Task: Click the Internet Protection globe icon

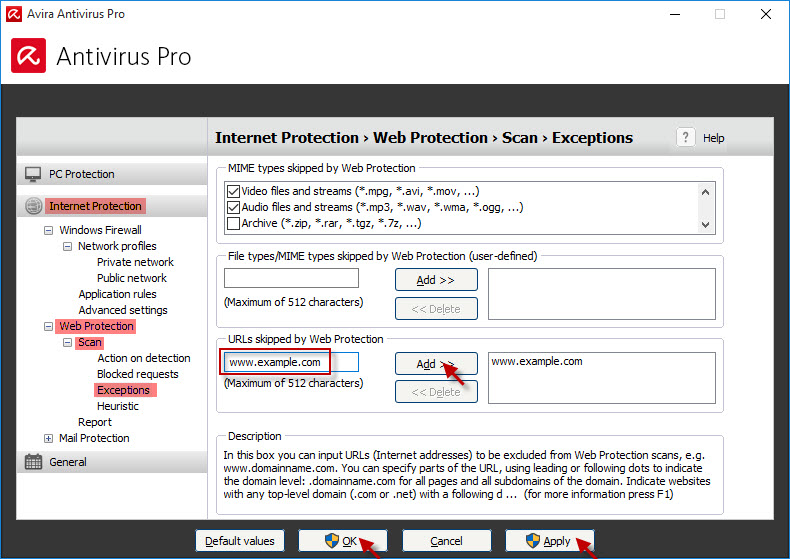Action: [x=34, y=206]
